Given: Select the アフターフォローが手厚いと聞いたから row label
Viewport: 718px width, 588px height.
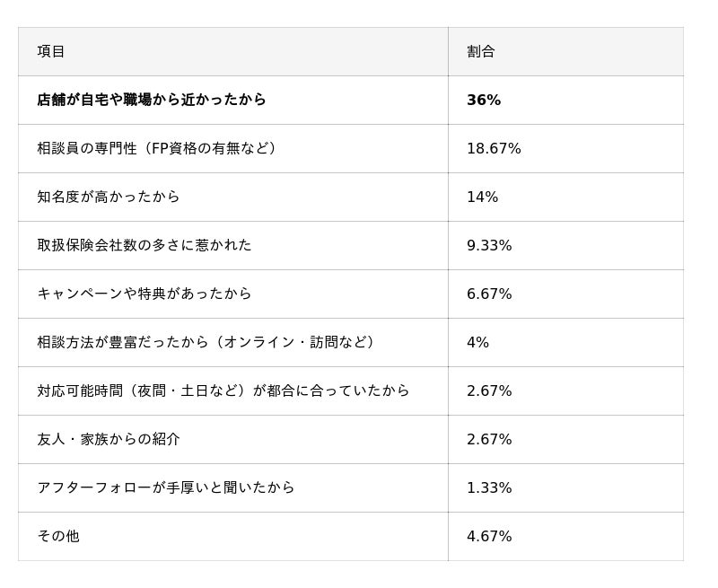Looking at the screenshot, I should tap(166, 487).
